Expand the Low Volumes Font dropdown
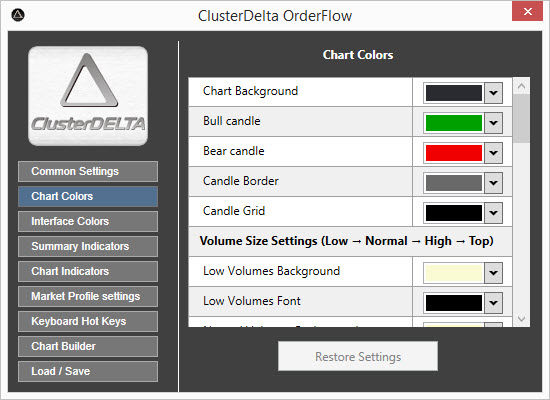The height and width of the screenshot is (400, 550). pos(494,302)
